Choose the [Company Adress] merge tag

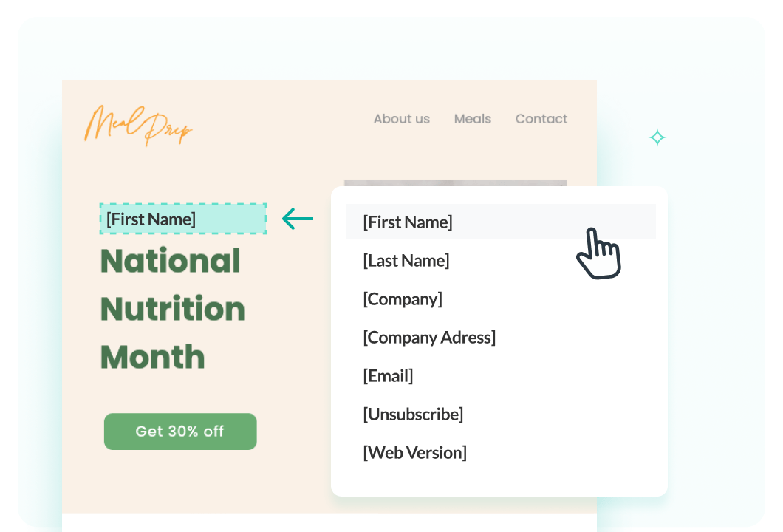[x=429, y=338]
